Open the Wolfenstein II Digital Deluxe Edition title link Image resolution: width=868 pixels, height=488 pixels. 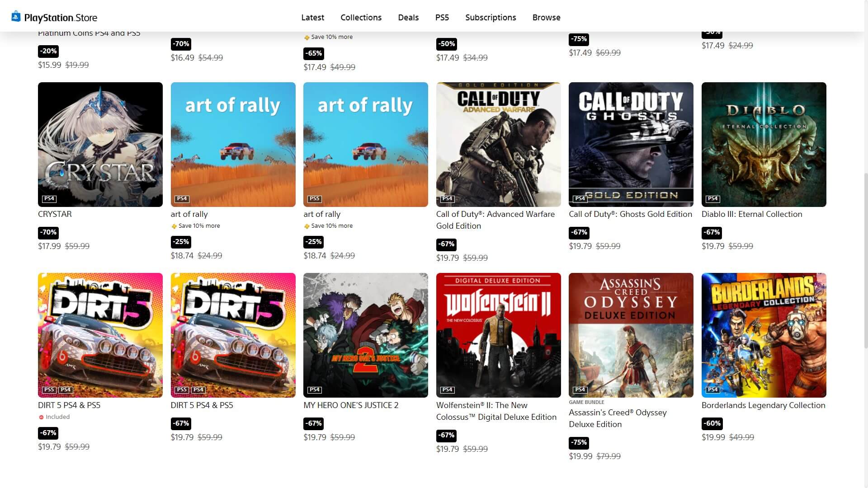496,411
